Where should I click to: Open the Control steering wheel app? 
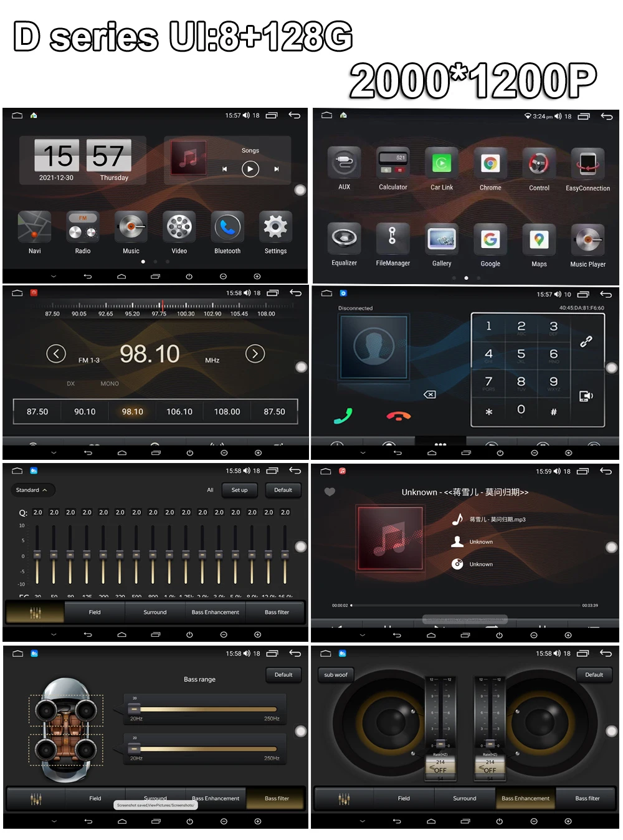tap(539, 163)
